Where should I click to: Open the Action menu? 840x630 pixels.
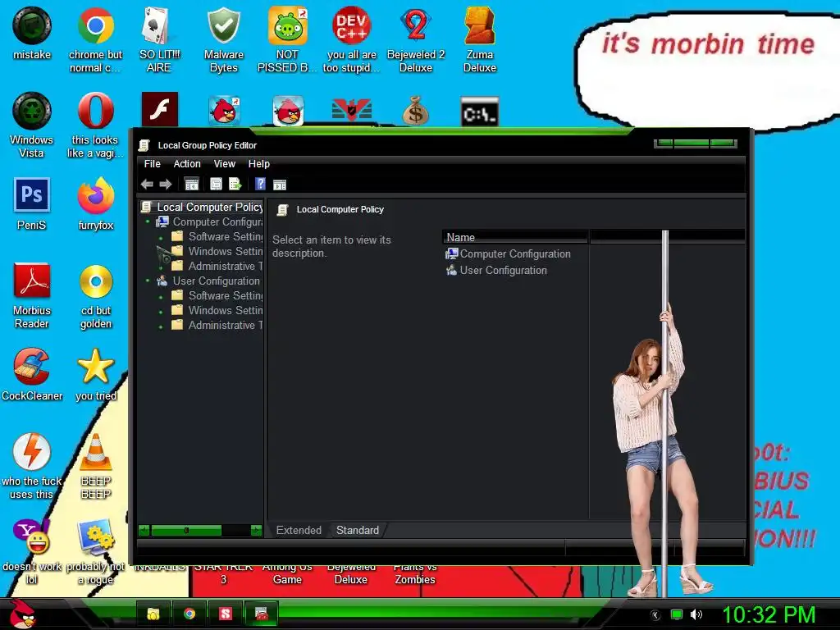[187, 164]
